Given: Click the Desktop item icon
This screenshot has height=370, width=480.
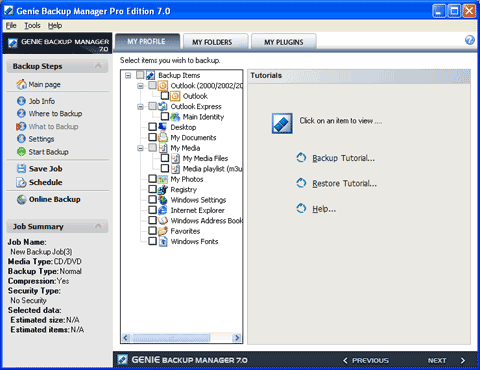Looking at the screenshot, I should [x=163, y=127].
